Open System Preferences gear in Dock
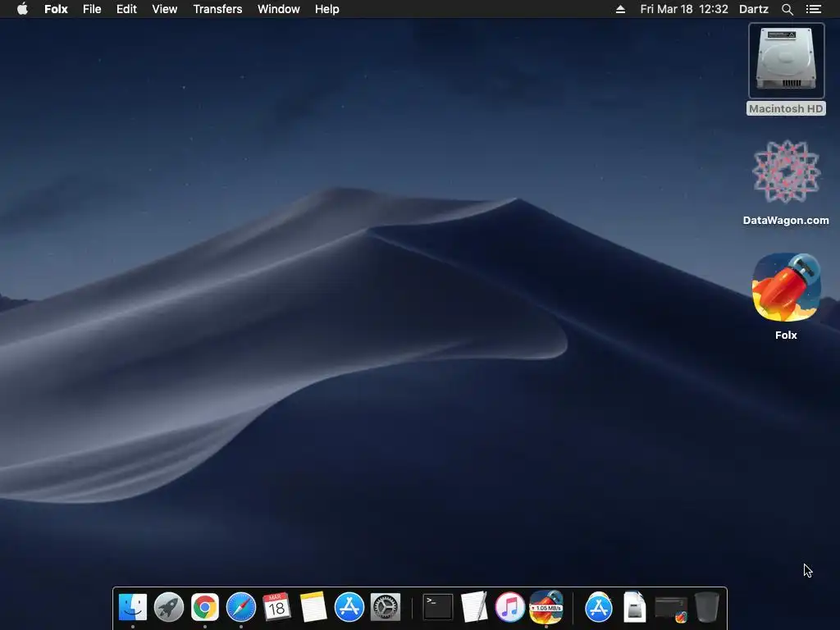840x630 pixels. pyautogui.click(x=386, y=607)
